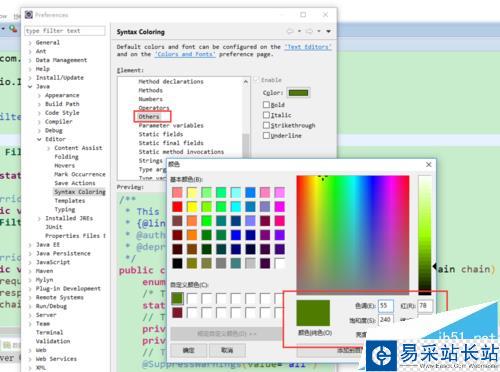Cancel the color dialog with 取消 button
Viewport: 500px width, 372px height.
coord(227,350)
